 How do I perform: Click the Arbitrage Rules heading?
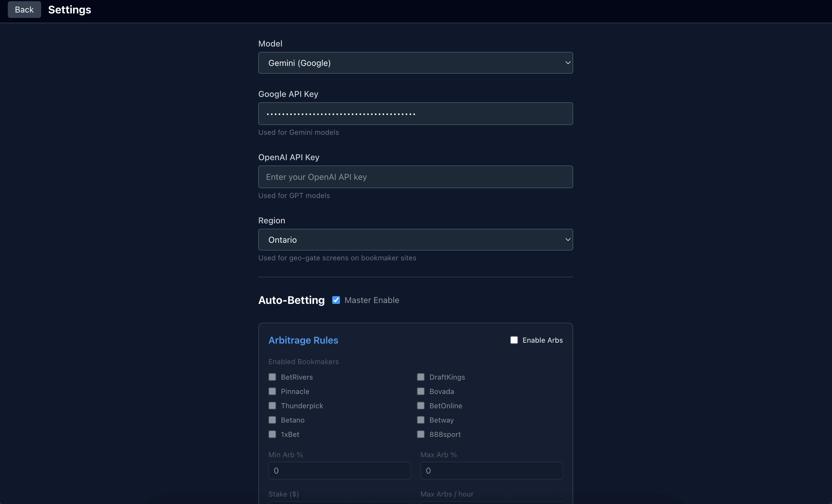[303, 340]
